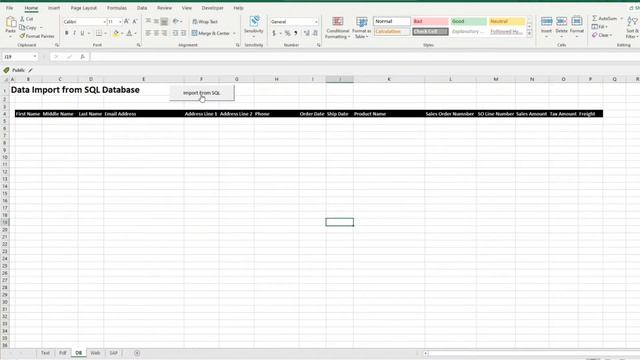This screenshot has height=360, width=640.
Task: Click Merge & Center
Action: 211,33
